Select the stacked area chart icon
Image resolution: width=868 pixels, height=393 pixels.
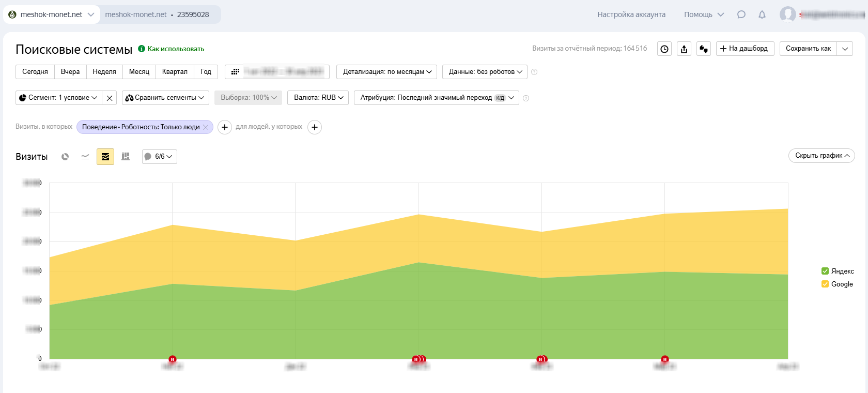coord(105,157)
